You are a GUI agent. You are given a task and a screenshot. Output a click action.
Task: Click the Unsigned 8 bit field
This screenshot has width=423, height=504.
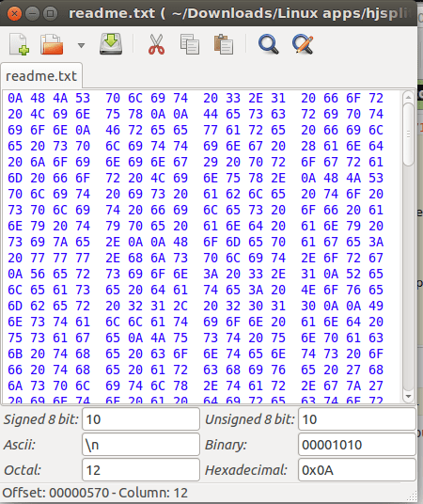tap(357, 418)
